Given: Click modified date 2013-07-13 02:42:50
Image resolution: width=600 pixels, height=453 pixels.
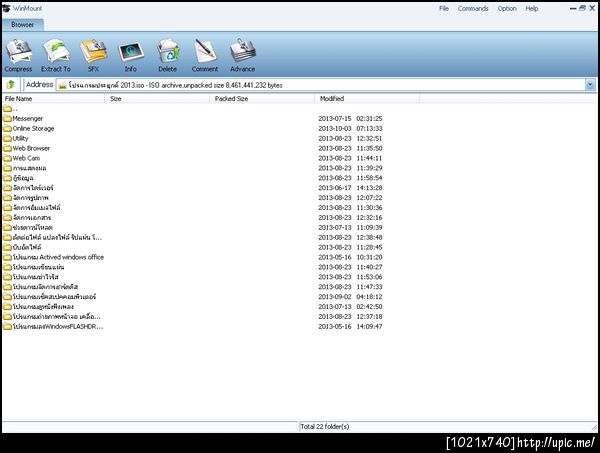Looking at the screenshot, I should pos(351,306).
